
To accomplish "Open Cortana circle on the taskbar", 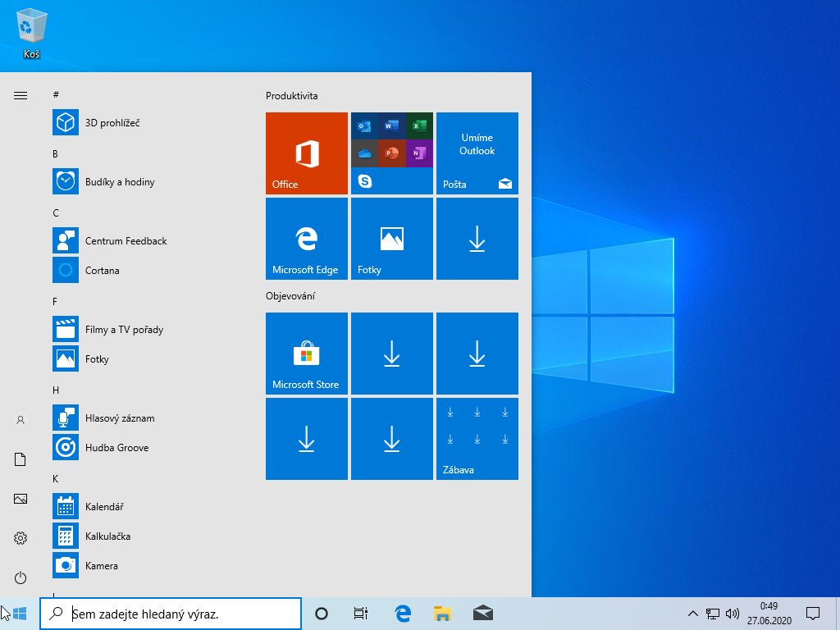I will (x=322, y=614).
